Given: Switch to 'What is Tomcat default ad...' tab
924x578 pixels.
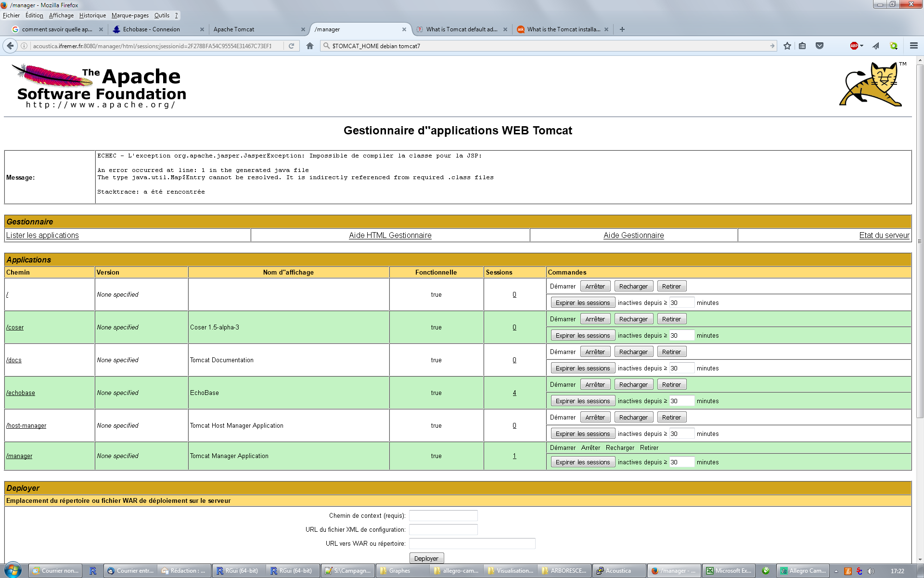Looking at the screenshot, I should 461,29.
